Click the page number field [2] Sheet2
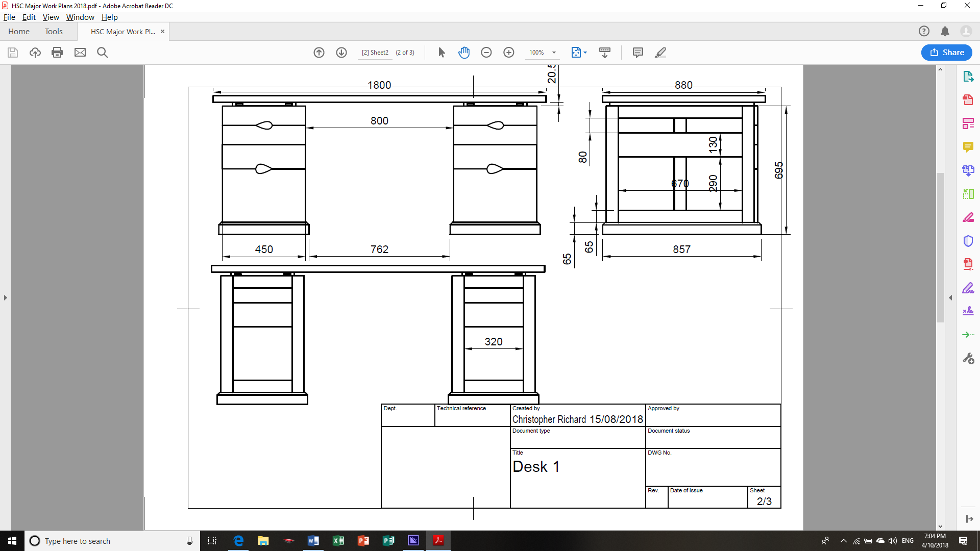Viewport: 980px width, 551px height. click(375, 53)
